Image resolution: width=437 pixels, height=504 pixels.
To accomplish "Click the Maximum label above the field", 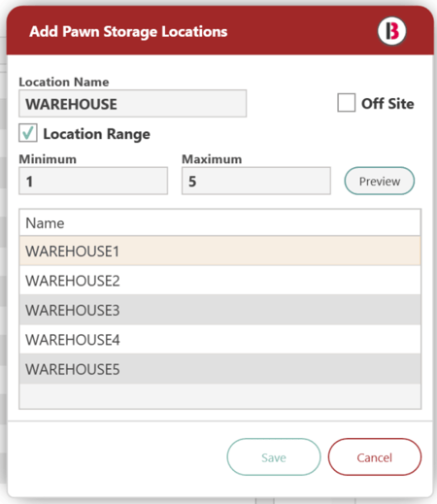I will tap(212, 159).
